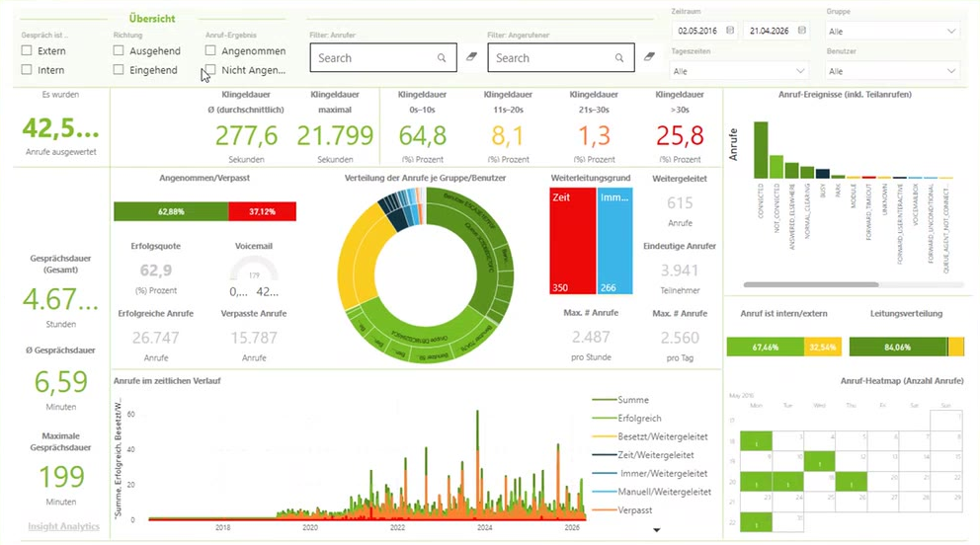
Task: Select the blue Imm... forwarding bar
Action: 615,241
